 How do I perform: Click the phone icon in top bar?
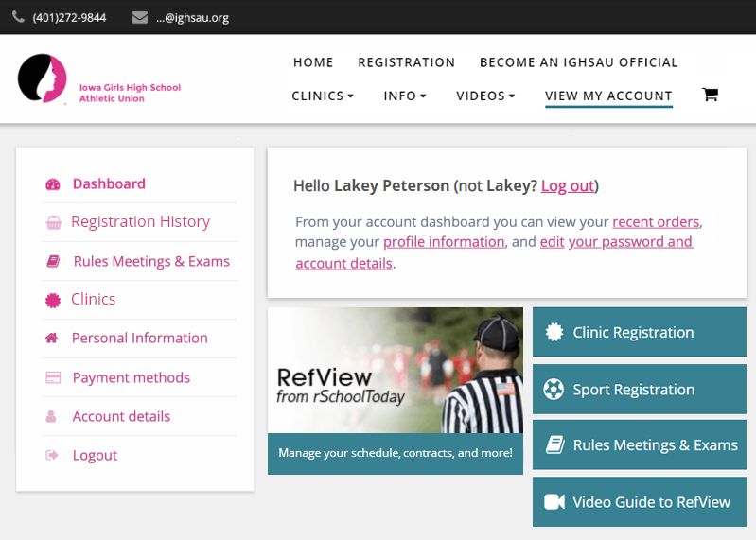coord(18,17)
